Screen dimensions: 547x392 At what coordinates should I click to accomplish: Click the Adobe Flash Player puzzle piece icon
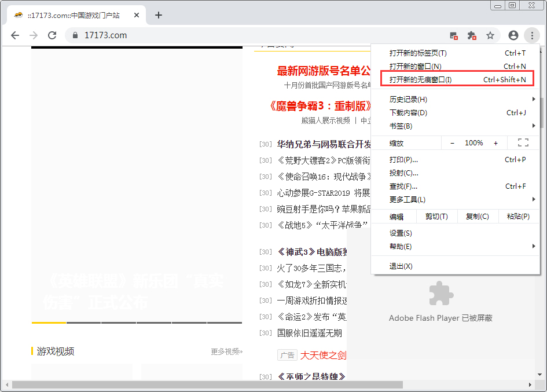[x=440, y=293]
